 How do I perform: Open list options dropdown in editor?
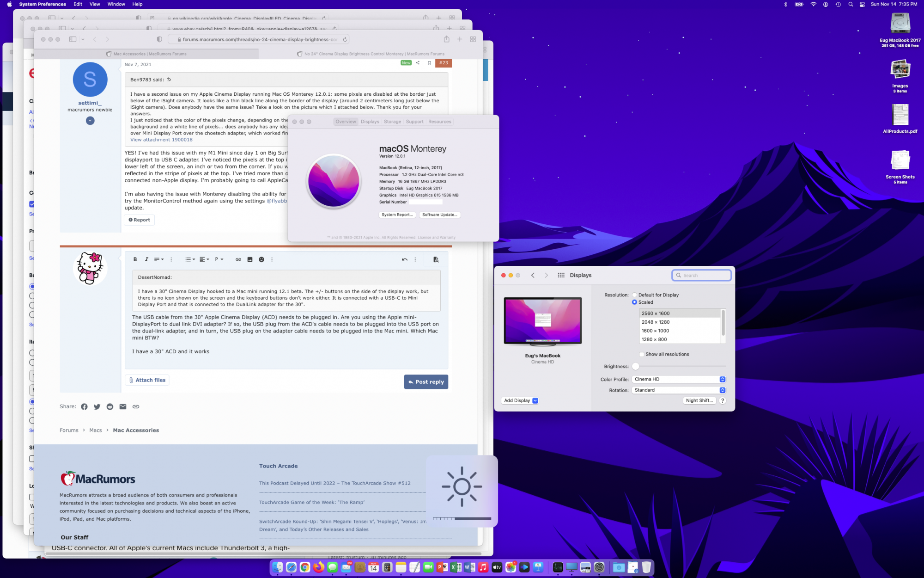pyautogui.click(x=190, y=259)
